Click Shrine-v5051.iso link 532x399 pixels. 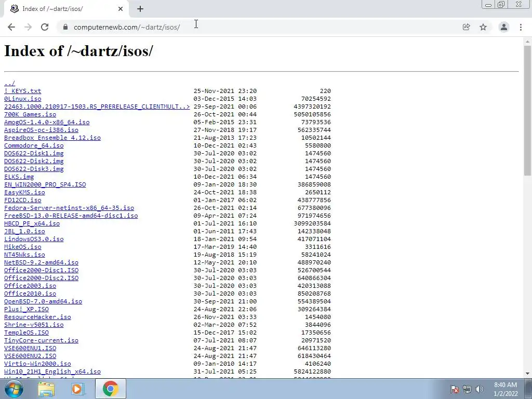pos(34,325)
